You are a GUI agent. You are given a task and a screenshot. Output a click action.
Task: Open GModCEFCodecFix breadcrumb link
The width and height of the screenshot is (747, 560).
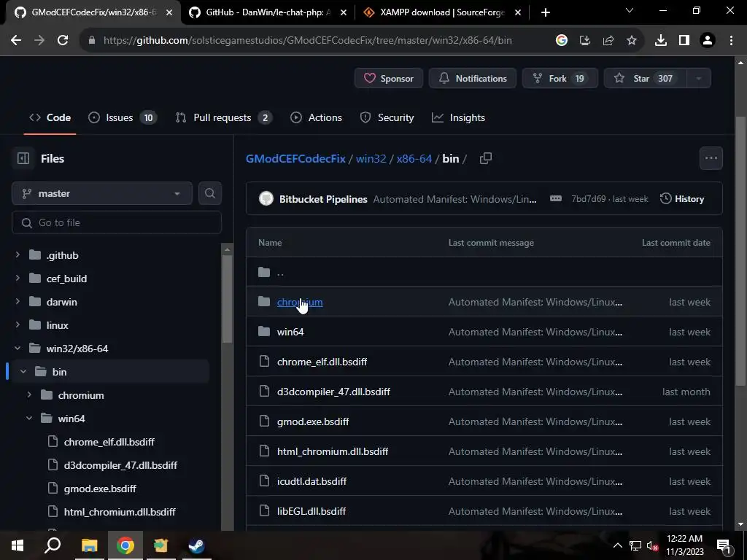pos(295,158)
